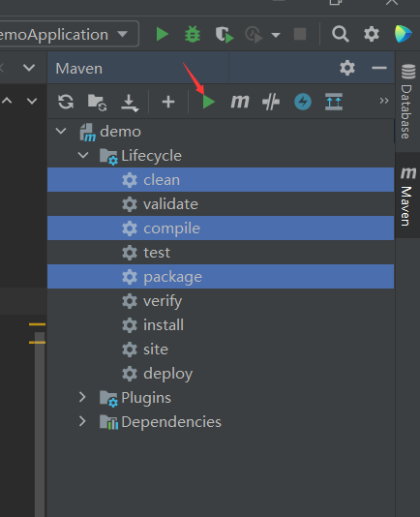Screen dimensions: 420x517
Task: Open IDE settings gear in main toolbar
Action: [x=372, y=34]
